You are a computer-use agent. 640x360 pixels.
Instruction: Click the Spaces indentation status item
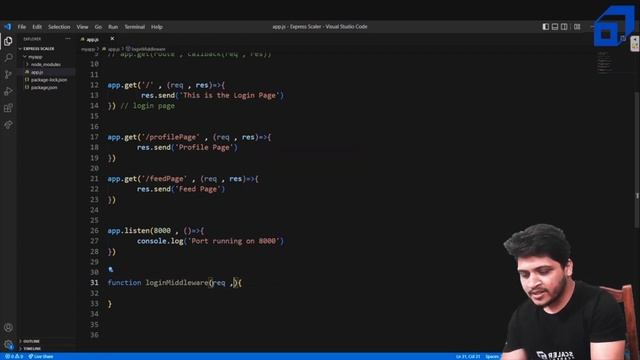[x=493, y=357]
